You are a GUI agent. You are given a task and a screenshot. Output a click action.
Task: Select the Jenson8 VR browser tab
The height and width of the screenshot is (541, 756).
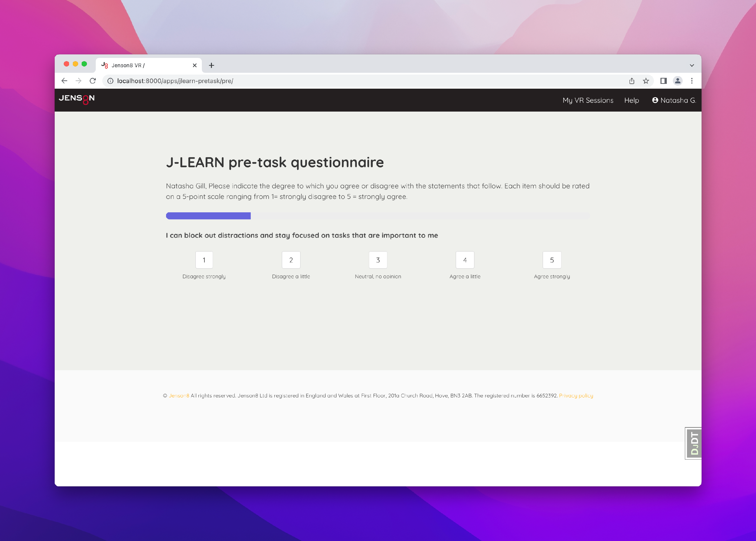pyautogui.click(x=149, y=65)
